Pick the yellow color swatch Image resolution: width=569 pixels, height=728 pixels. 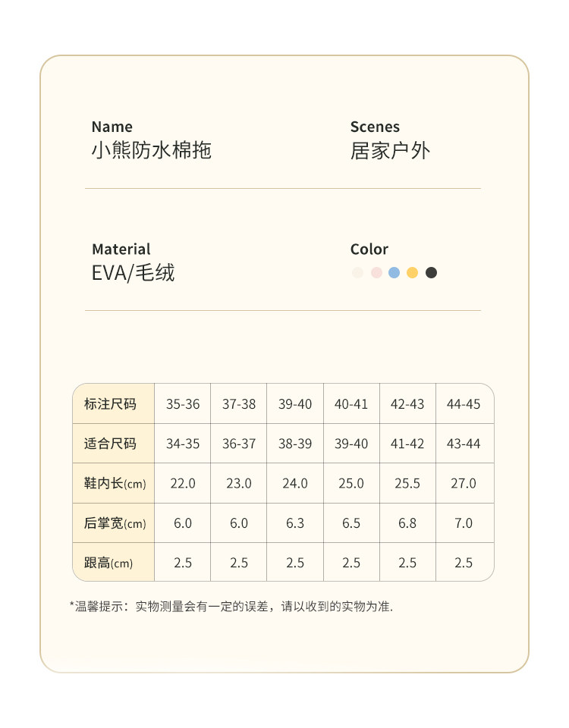[x=413, y=273]
